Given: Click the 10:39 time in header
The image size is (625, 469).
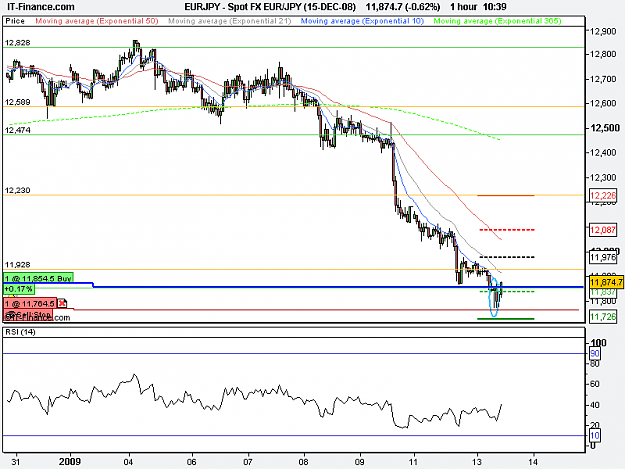Looking at the screenshot, I should pos(494,7).
